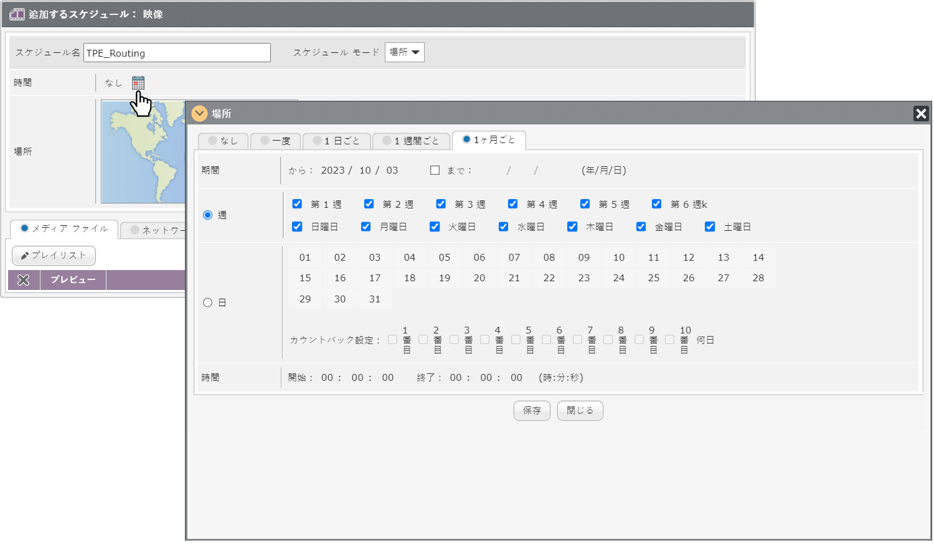This screenshot has height=560, width=934.
Task: Click the orange collapse chevron beside 場所
Action: [x=199, y=113]
